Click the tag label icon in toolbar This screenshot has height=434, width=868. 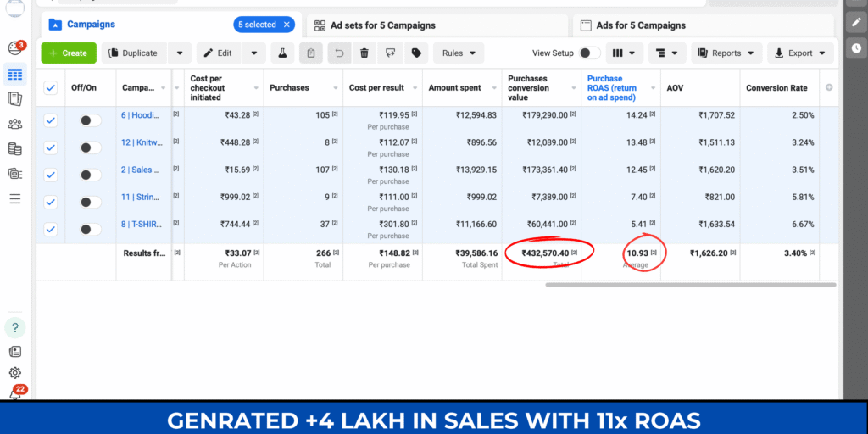tap(415, 53)
